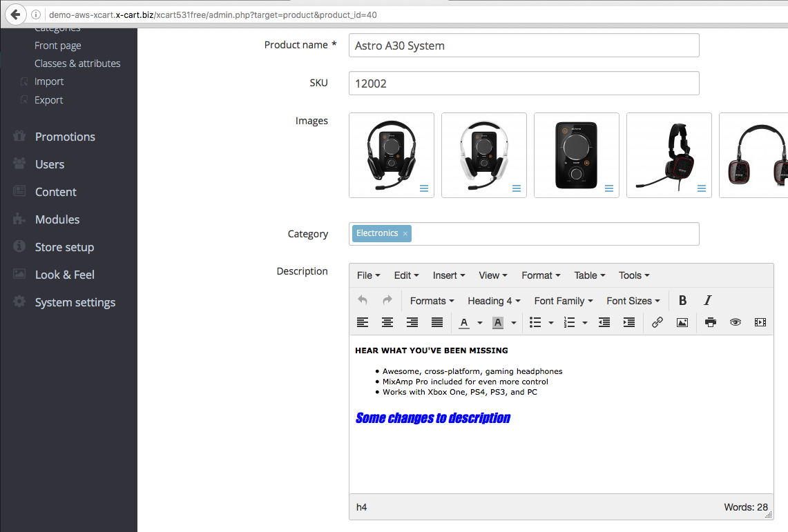Open the editor Edit menu
Viewport: 788px width, 532px height.
pos(406,275)
